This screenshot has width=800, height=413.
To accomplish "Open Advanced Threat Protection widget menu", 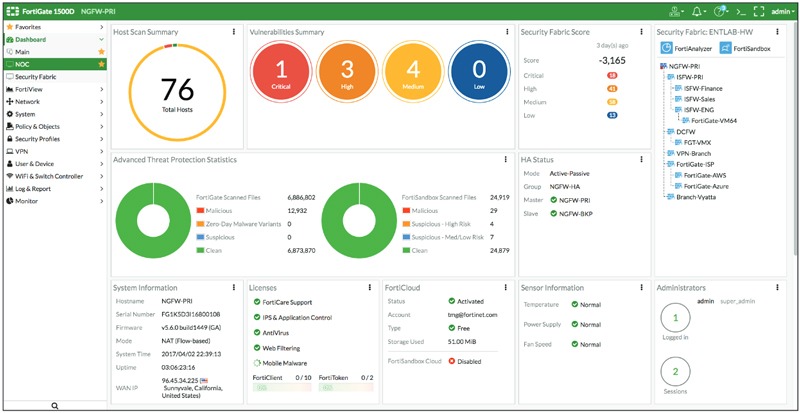I will click(506, 160).
